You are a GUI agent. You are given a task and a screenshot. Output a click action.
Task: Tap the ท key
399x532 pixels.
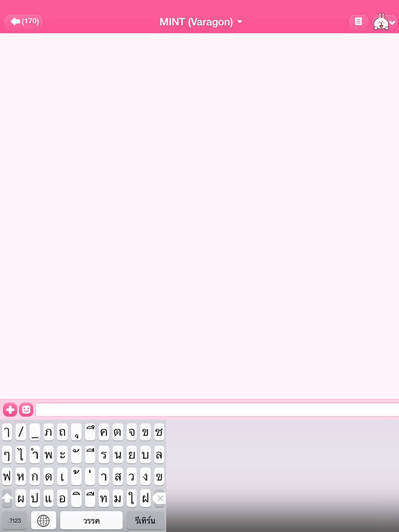[x=104, y=498]
